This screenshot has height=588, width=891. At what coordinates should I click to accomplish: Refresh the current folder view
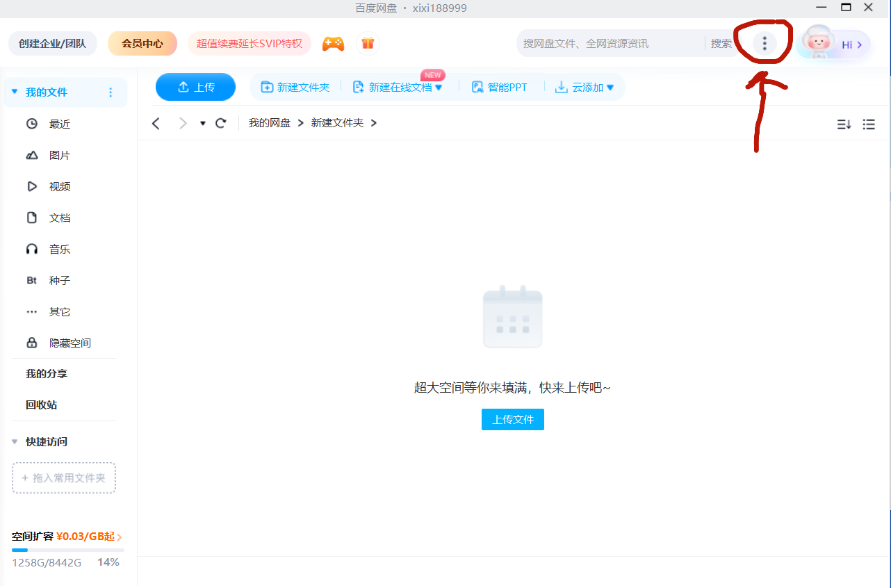pos(221,123)
